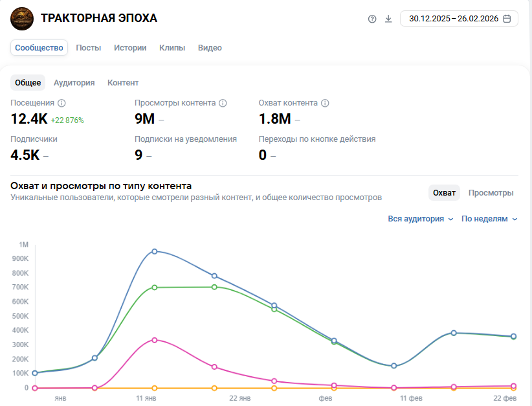Select the Аудитория sub-tab
532x406 pixels.
(x=74, y=83)
